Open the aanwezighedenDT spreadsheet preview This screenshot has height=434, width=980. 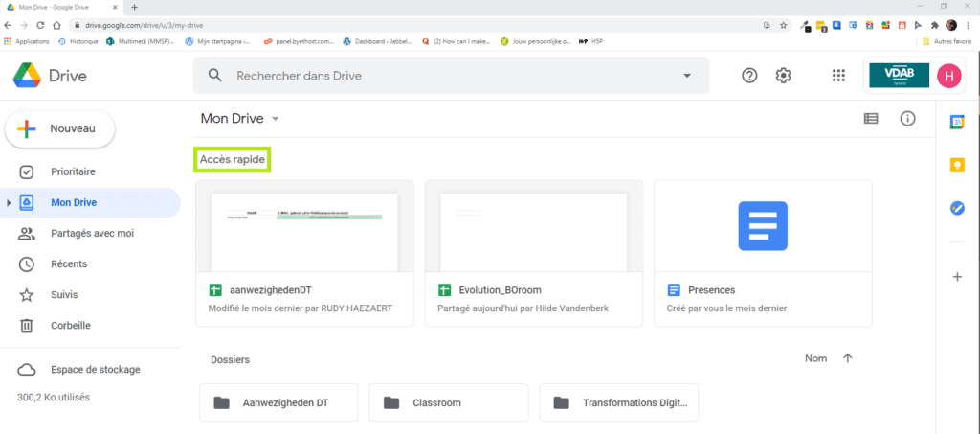(305, 226)
